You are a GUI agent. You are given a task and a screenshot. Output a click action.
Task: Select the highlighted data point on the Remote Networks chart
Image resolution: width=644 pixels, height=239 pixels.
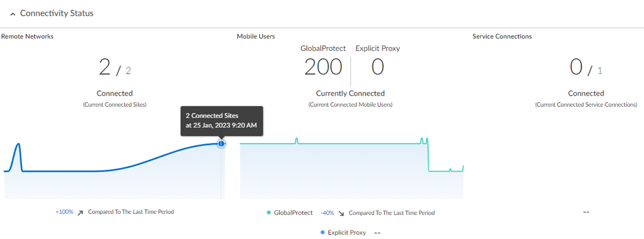point(221,143)
